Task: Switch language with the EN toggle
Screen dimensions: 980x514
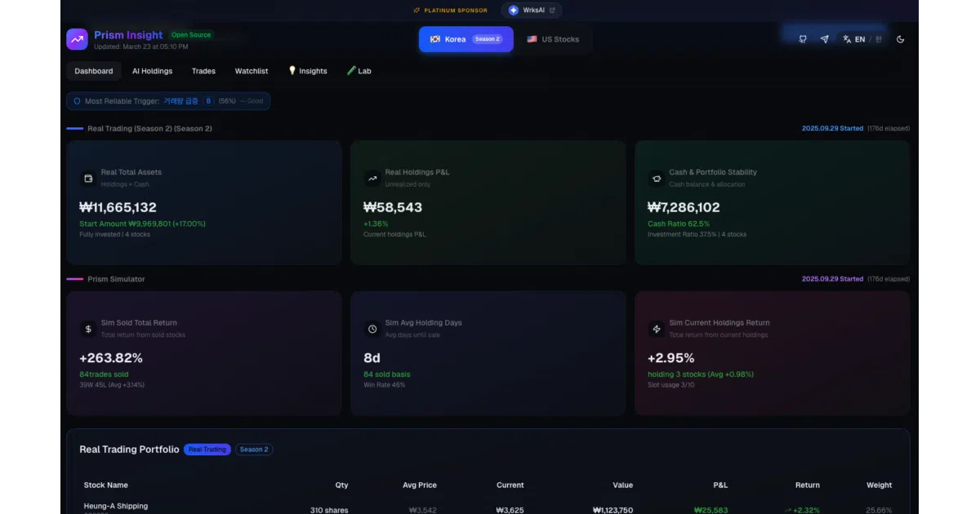Action: coord(863,39)
